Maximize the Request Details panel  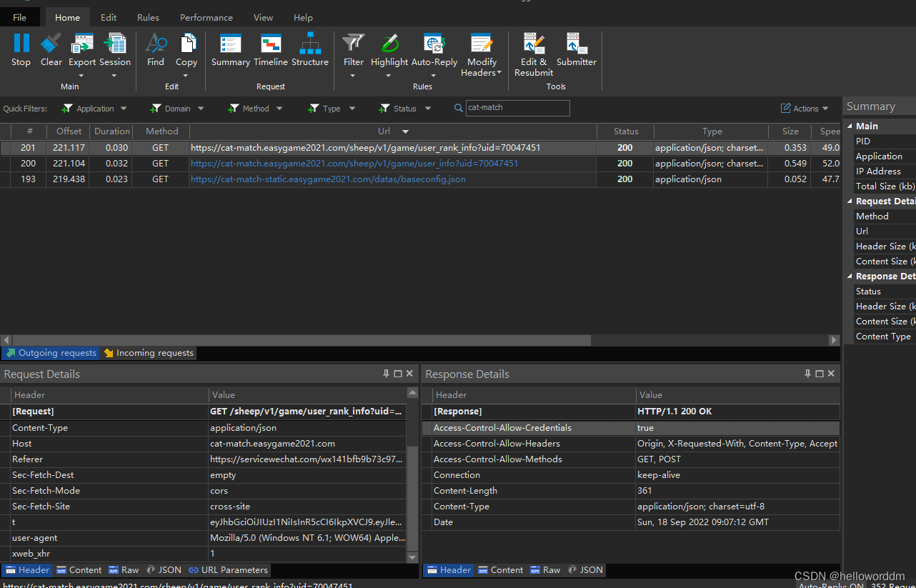tap(398, 374)
